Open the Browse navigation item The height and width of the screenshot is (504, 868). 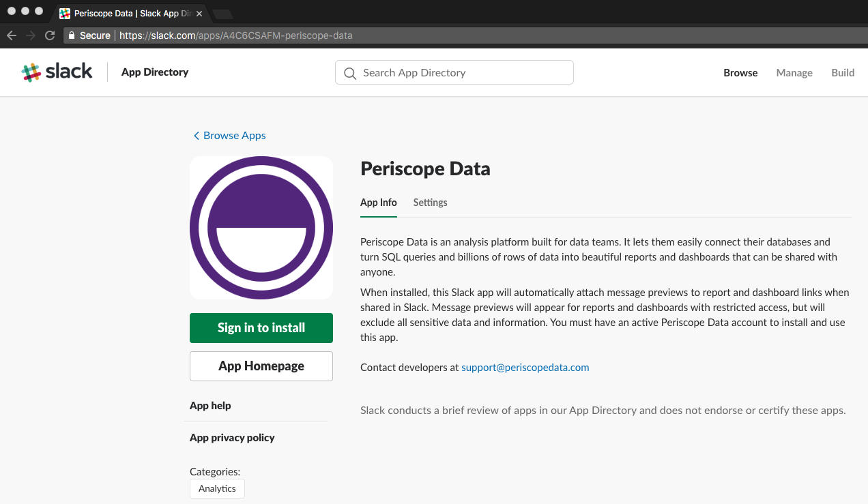740,73
